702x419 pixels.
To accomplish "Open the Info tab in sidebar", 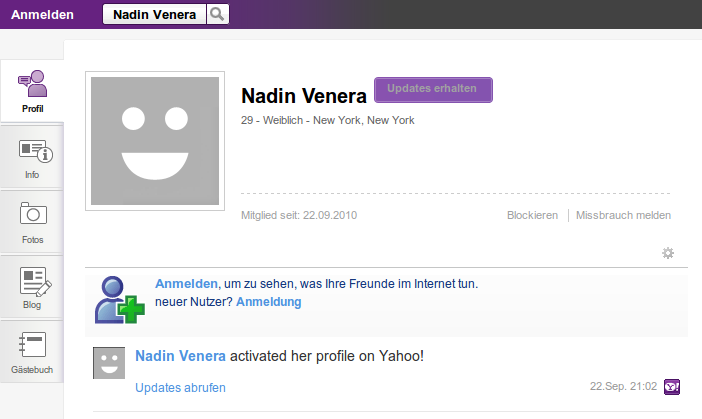I will point(32,157).
